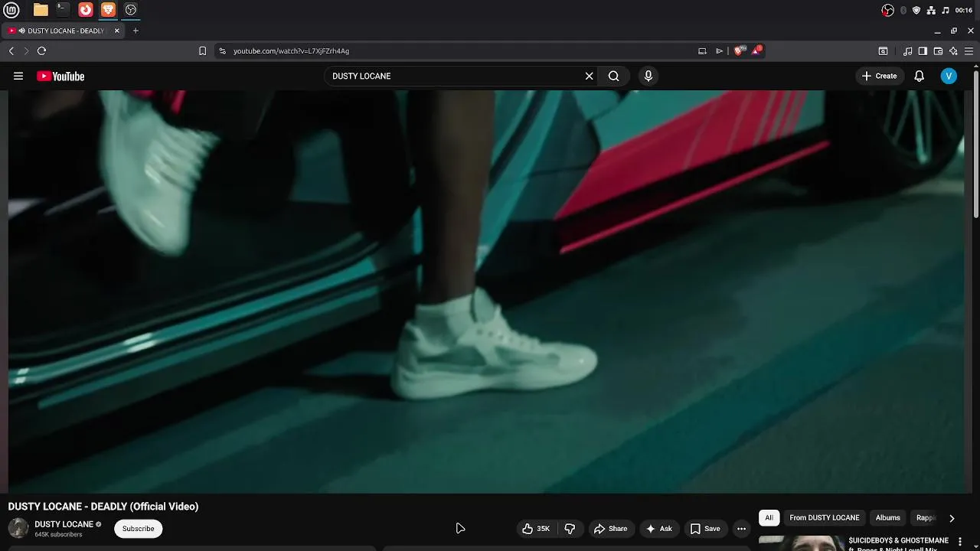Open the OBS recording tray icon

[887, 10]
